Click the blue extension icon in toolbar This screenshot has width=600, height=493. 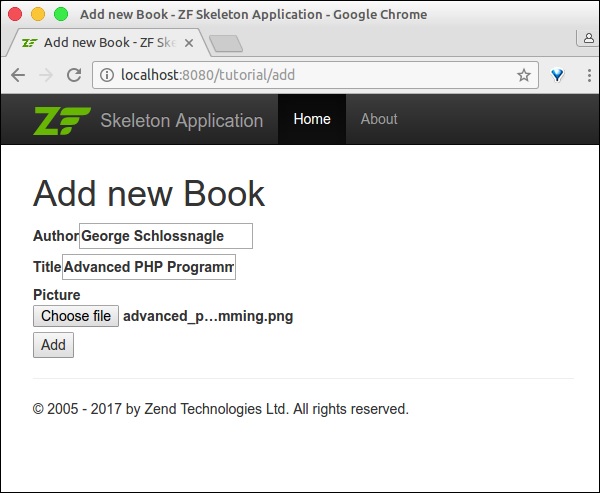(x=557, y=75)
